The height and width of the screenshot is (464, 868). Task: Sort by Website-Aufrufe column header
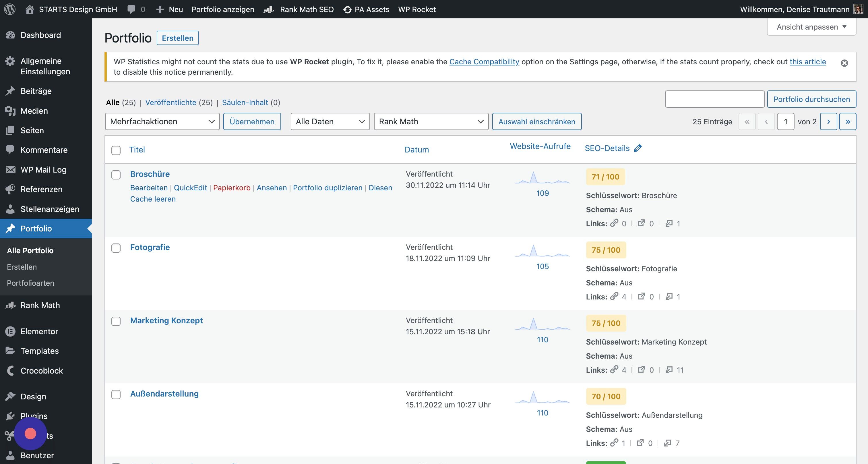click(540, 146)
